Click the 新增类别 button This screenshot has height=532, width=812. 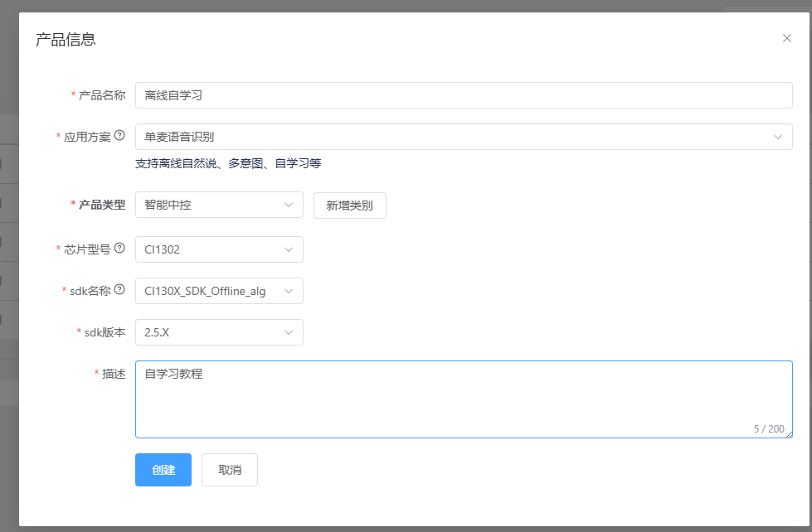click(349, 206)
